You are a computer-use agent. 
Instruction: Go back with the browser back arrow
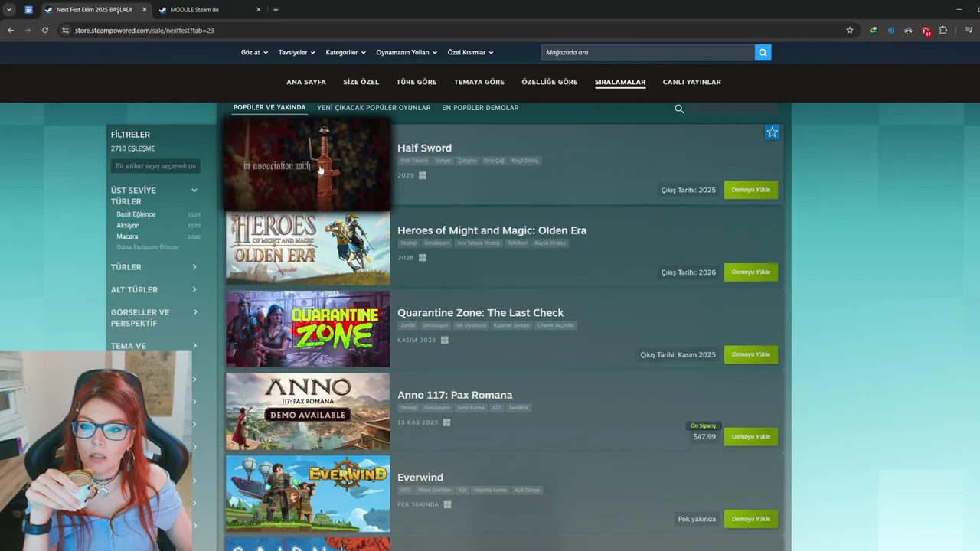tap(11, 30)
